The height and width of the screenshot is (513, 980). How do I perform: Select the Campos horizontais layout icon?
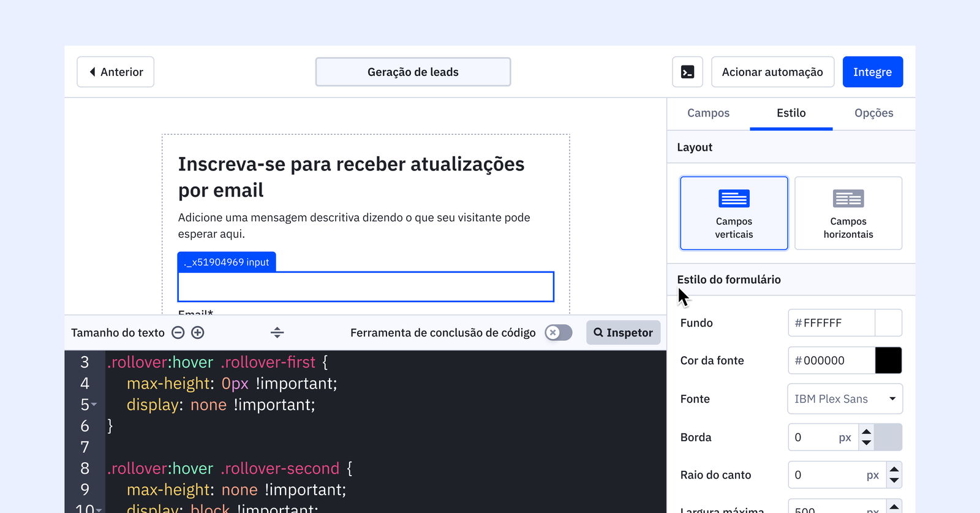pyautogui.click(x=848, y=199)
